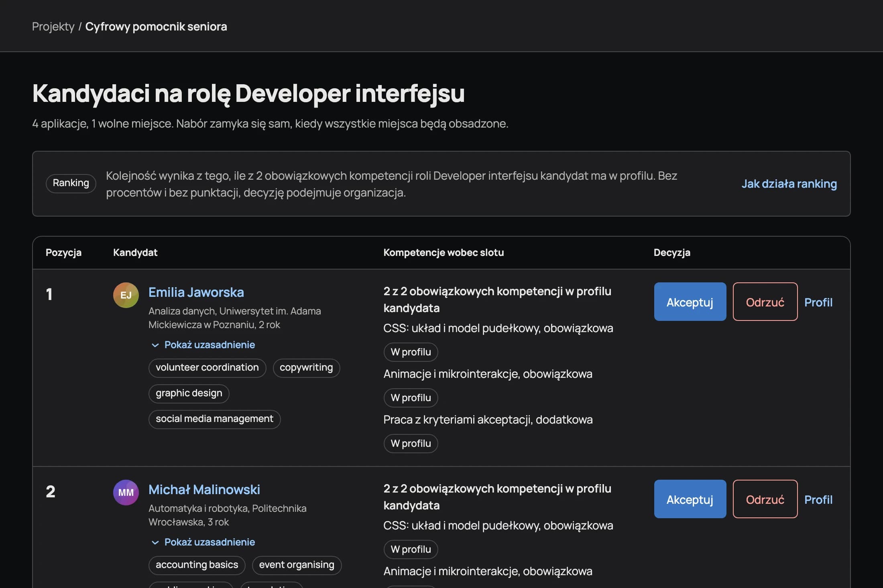Open Profil link in Emilia Jaworska's row
The image size is (883, 588).
tap(818, 302)
